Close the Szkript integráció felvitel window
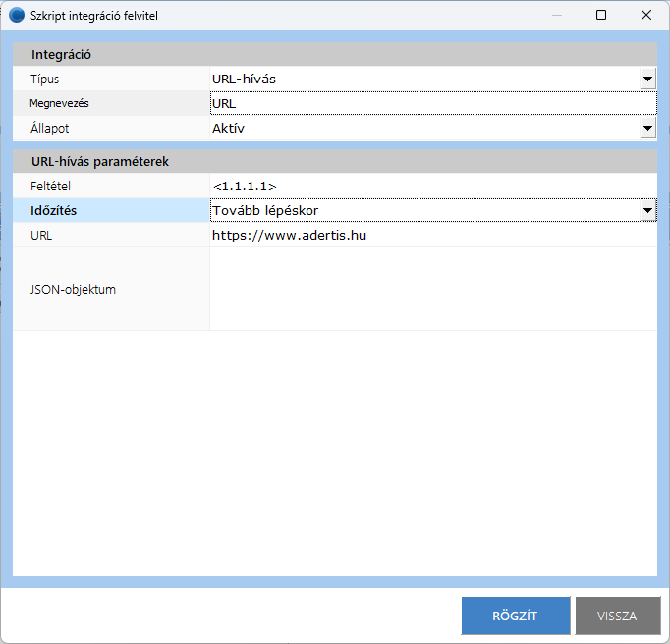 pos(646,15)
